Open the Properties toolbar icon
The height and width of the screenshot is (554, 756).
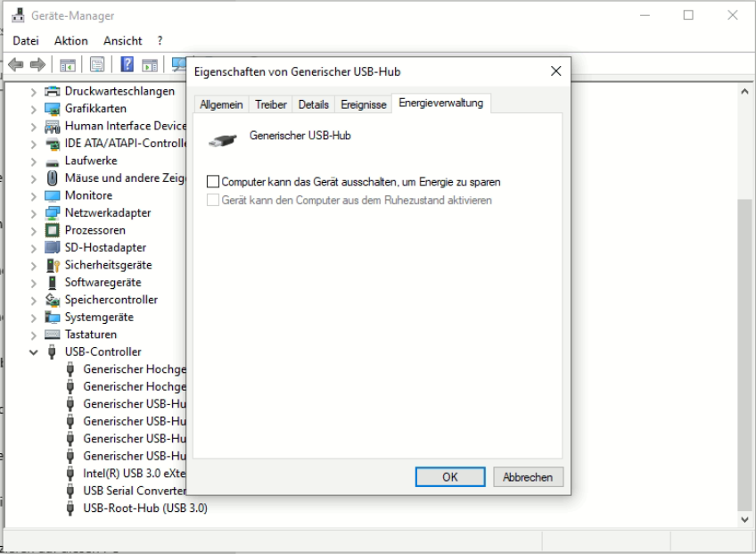(97, 64)
